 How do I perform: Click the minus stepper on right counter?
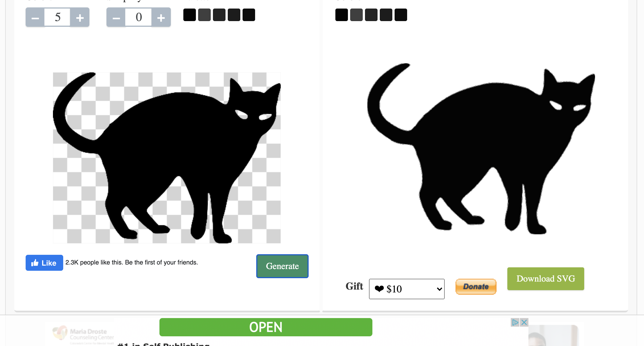(115, 17)
